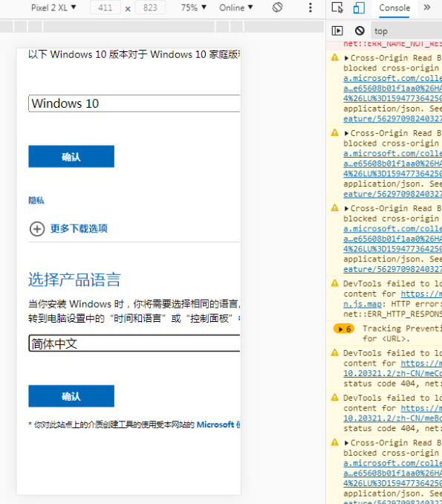442x504 pixels.
Task: Toggle the console sidebar icon
Action: [337, 31]
